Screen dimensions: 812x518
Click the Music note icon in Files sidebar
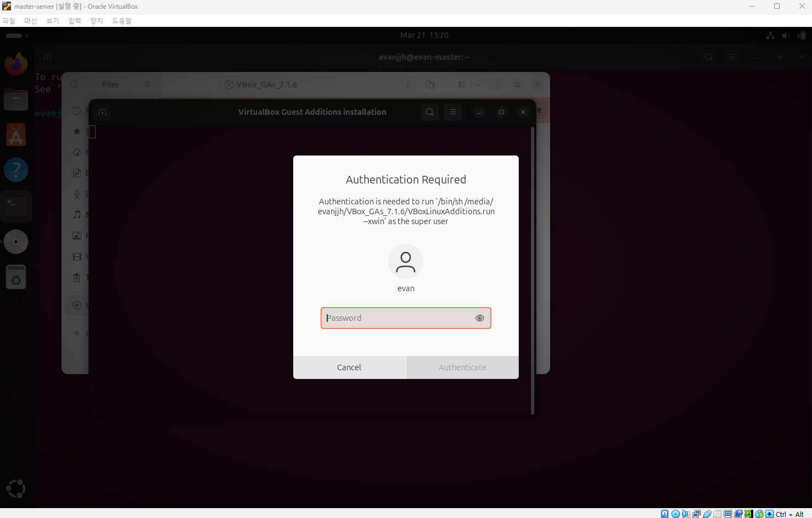(x=77, y=215)
